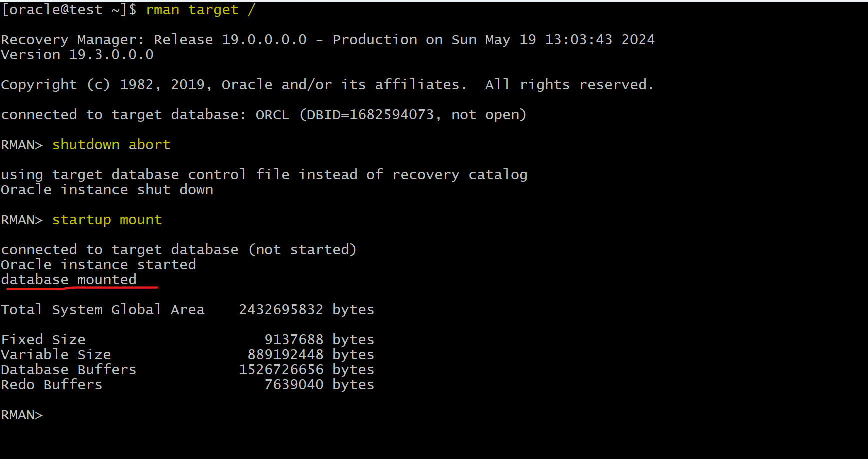
Task: Click the Oracle copyright notice line
Action: 327,85
